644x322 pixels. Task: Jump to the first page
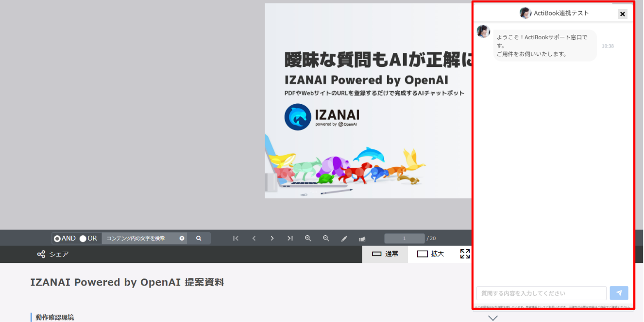pyautogui.click(x=236, y=239)
